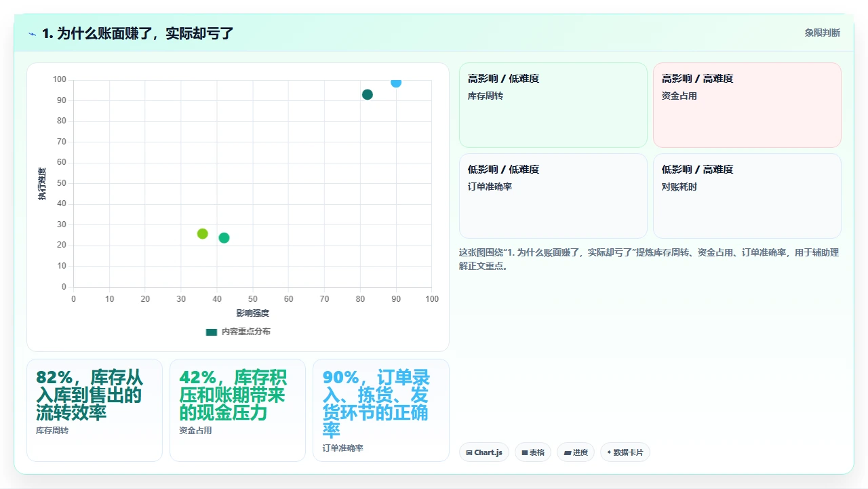This screenshot has width=868, height=489.
Task: Select the dark green point at impact 82
Action: pyautogui.click(x=368, y=95)
